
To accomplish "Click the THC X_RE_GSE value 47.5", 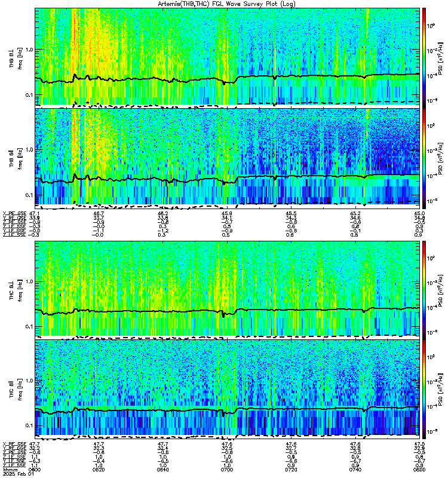I will pos(419,444).
